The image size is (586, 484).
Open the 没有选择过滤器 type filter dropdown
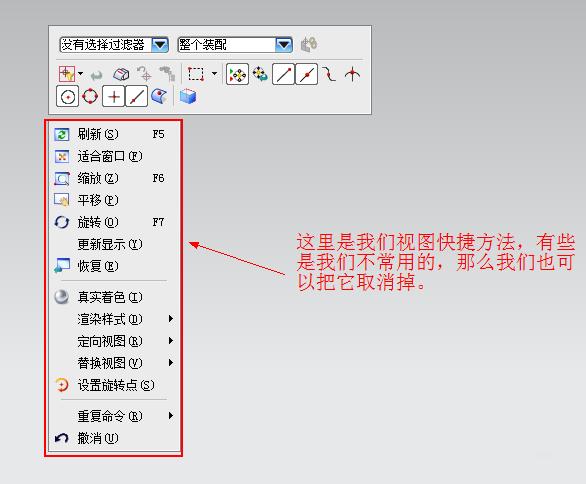pos(114,45)
